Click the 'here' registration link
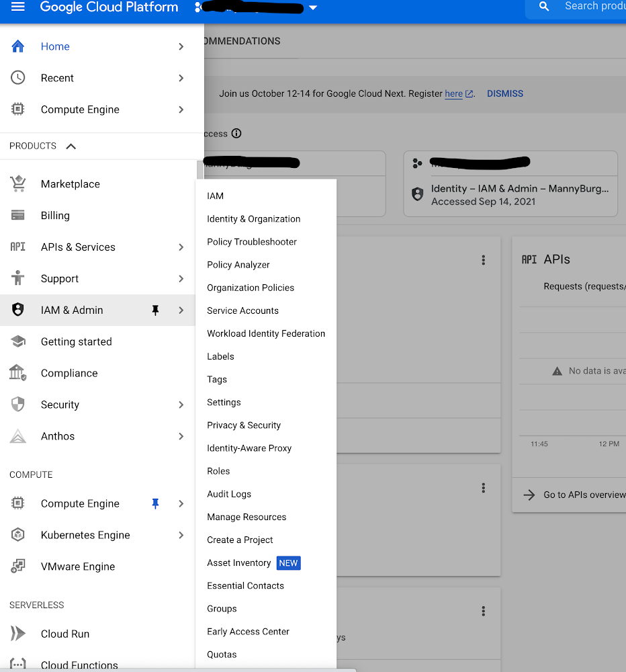 pyautogui.click(x=453, y=93)
